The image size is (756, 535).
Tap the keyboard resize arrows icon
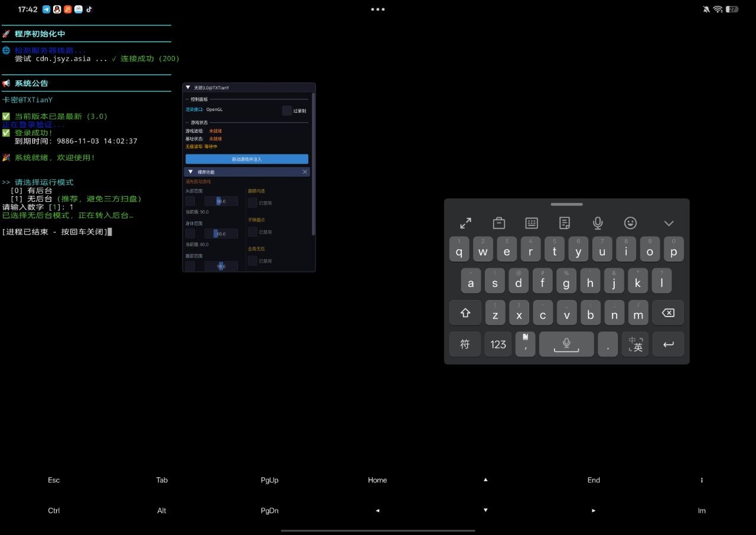tap(465, 223)
